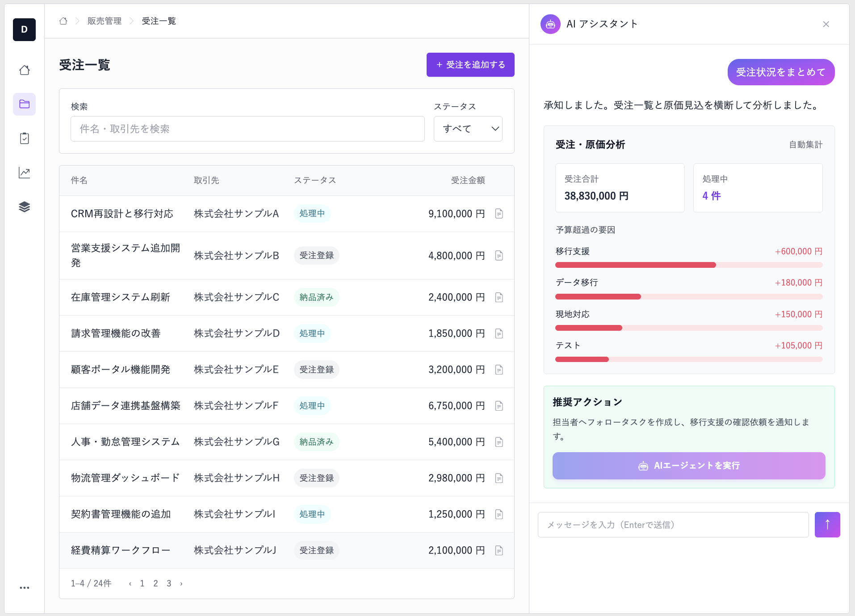Click 処理中 badge for 株式会社サンプルD

pos(312,333)
